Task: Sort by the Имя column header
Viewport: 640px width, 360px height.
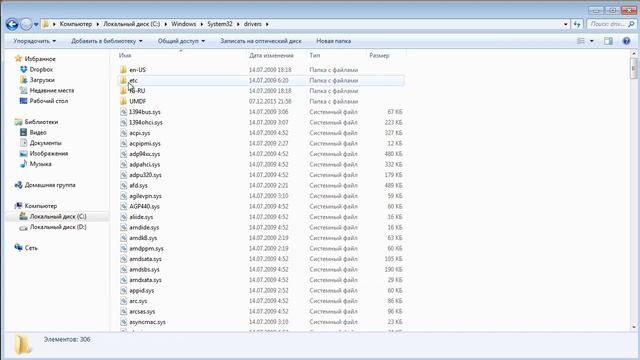Action: (x=125, y=56)
